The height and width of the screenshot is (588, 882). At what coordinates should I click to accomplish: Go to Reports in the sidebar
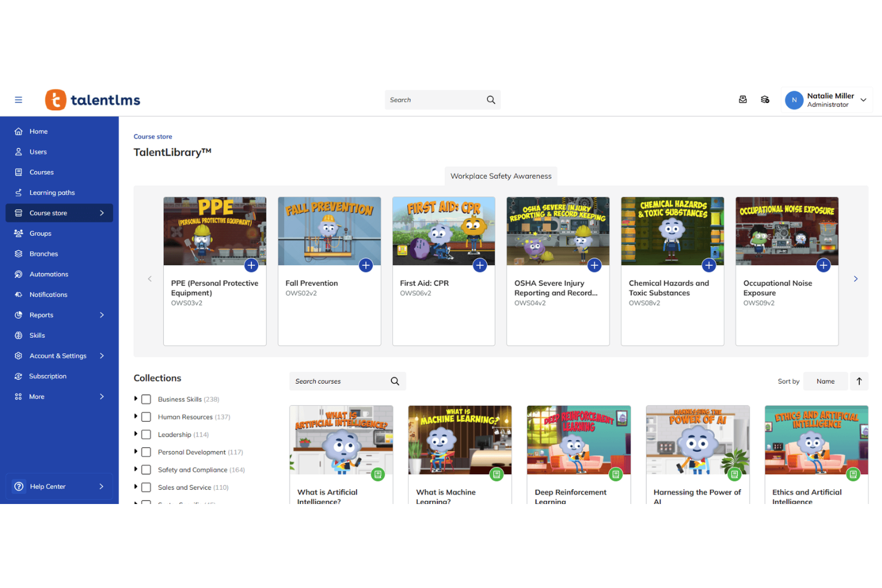pyautogui.click(x=42, y=315)
